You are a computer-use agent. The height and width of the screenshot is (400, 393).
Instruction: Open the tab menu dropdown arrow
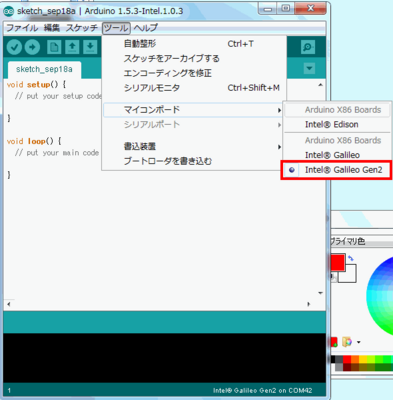pos(309,69)
